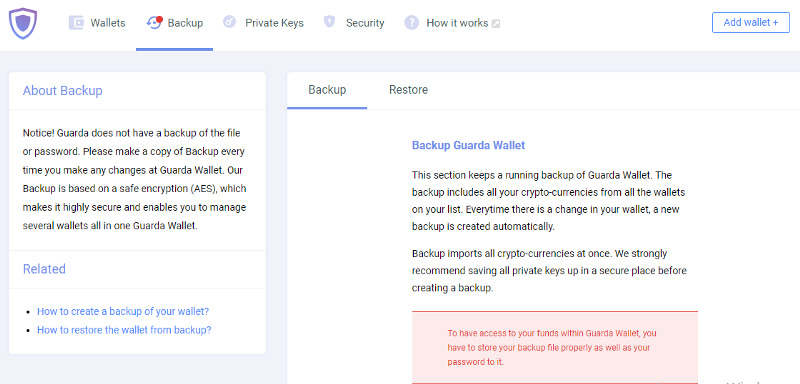Screen dimensions: 800x384
Task: Click the external link icon after How it works
Action: (495, 23)
